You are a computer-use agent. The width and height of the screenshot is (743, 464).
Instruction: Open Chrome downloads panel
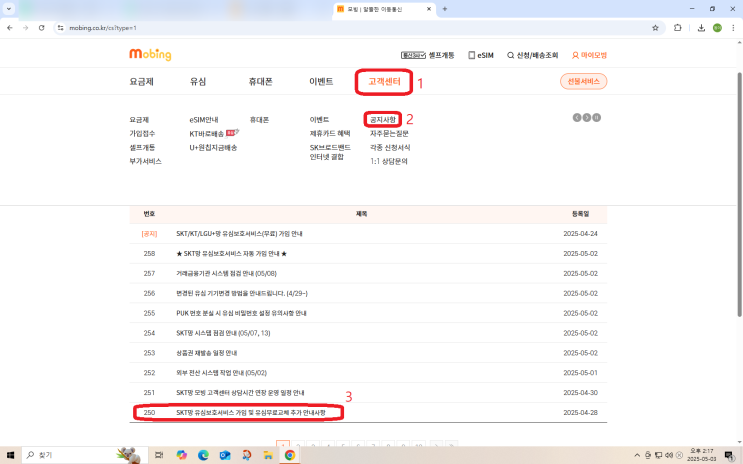pos(701,28)
